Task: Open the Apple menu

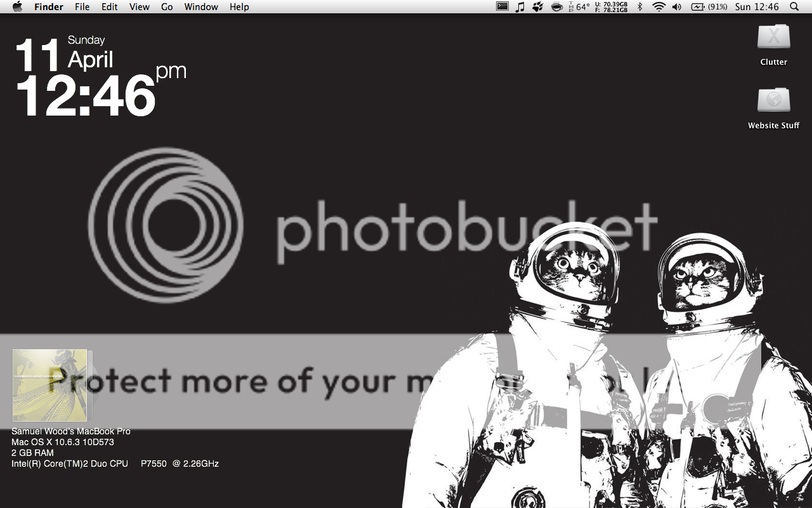Action: coord(17,7)
